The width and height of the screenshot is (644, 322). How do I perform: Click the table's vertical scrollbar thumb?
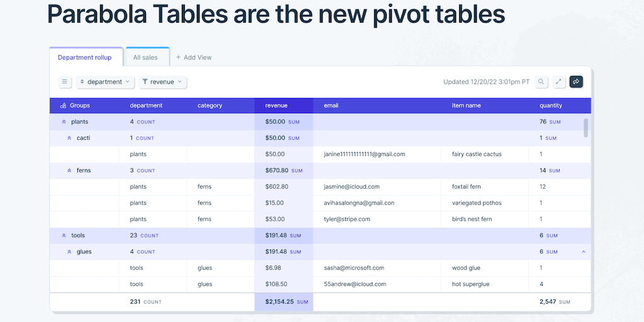(x=586, y=128)
